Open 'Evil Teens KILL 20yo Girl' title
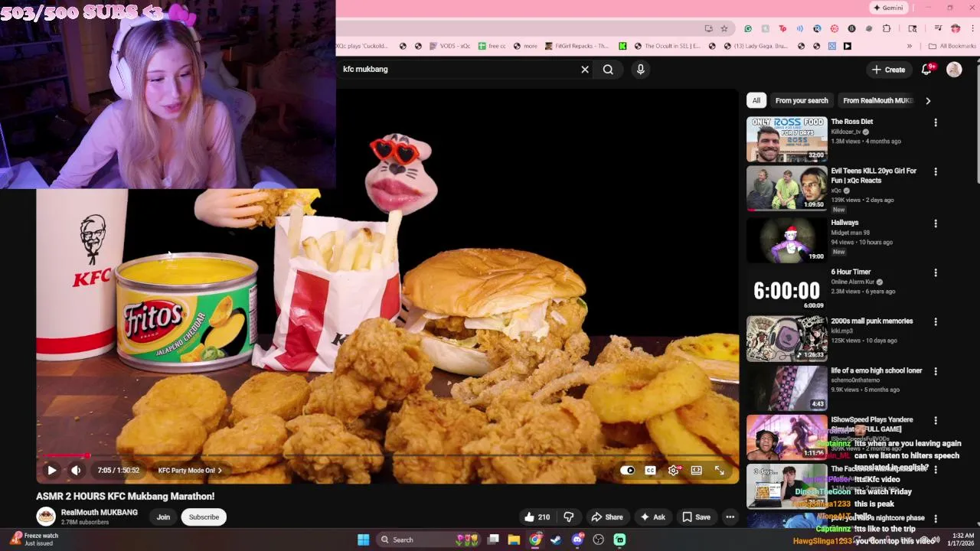 point(874,175)
